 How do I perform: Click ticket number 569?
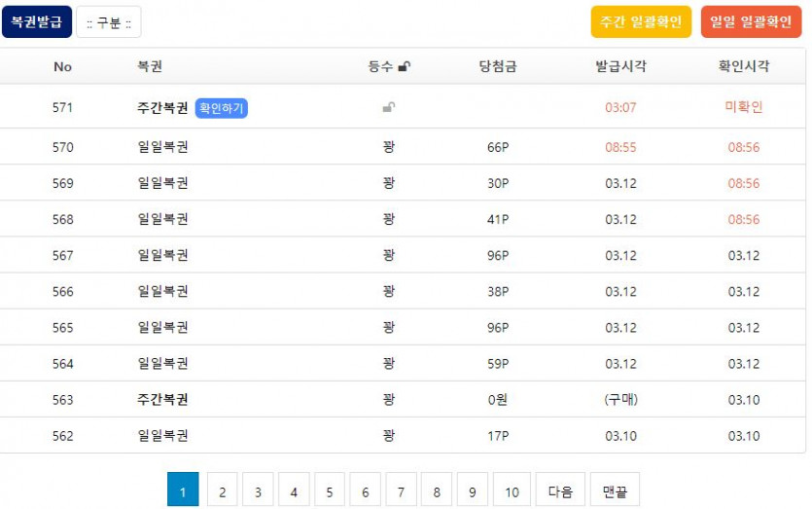(x=62, y=184)
